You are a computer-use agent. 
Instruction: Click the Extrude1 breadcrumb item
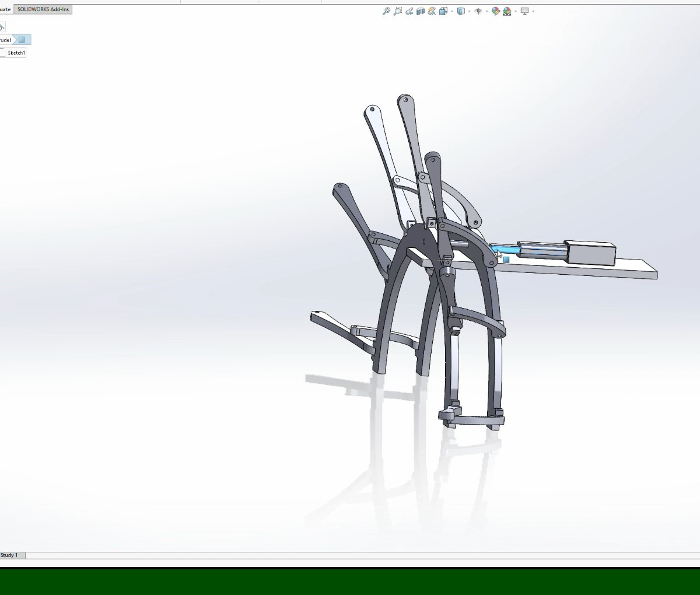pyautogui.click(x=6, y=40)
